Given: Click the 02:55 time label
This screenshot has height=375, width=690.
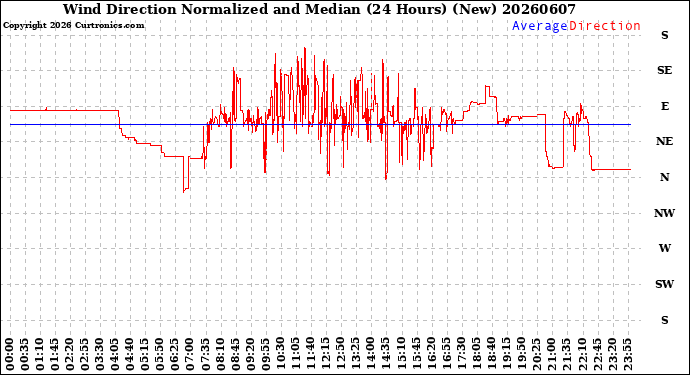Looking at the screenshot, I should 85,354.
